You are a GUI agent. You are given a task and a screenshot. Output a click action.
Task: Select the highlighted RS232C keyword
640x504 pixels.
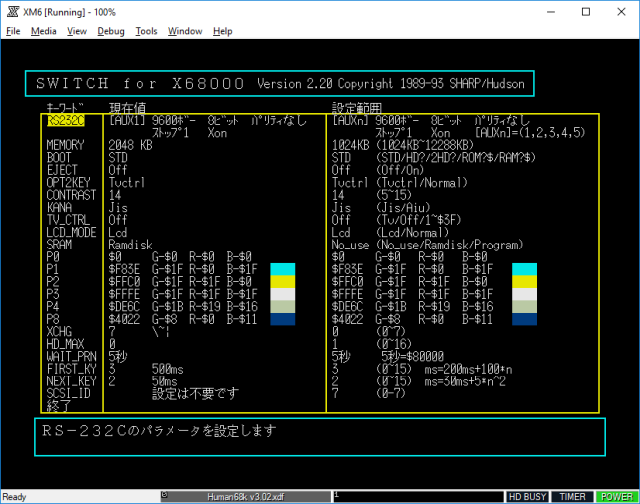click(66, 121)
